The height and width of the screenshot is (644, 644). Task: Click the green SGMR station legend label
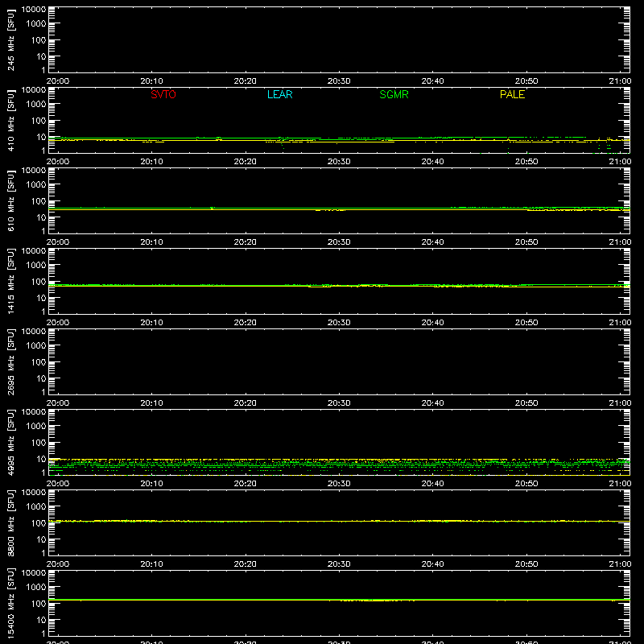point(394,94)
